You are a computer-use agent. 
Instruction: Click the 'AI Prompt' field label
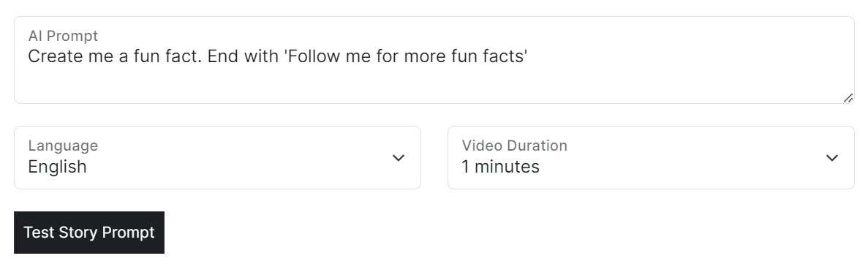[63, 36]
